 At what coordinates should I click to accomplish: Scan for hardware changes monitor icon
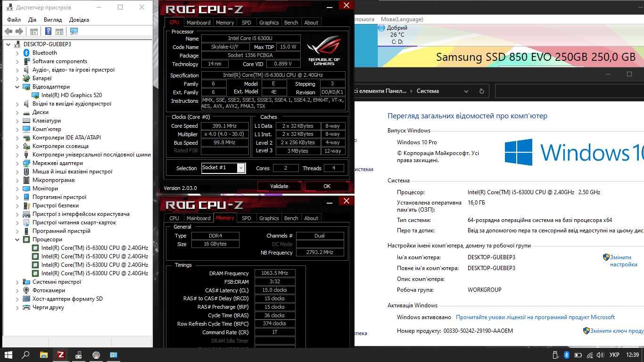click(74, 32)
